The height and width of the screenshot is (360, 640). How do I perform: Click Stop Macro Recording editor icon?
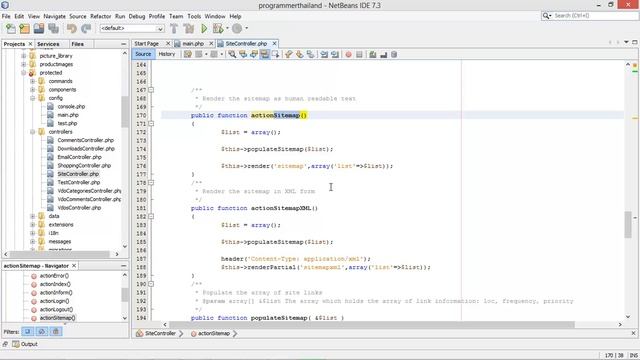(x=359, y=54)
